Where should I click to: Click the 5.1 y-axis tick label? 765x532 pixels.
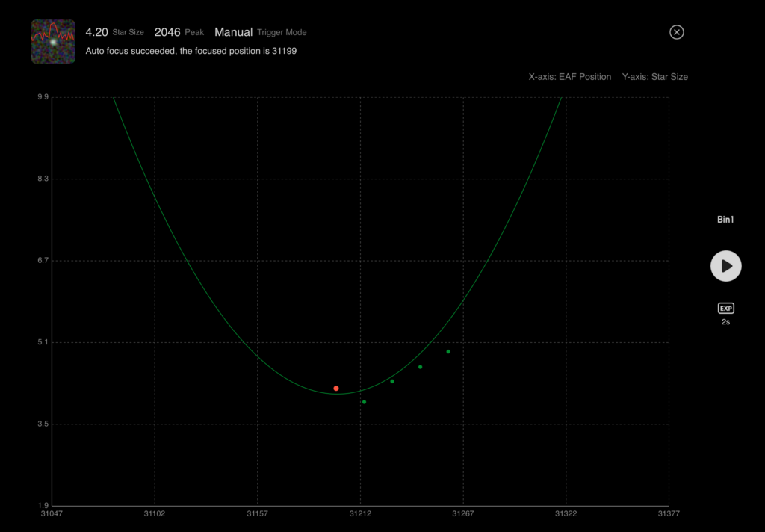point(43,342)
